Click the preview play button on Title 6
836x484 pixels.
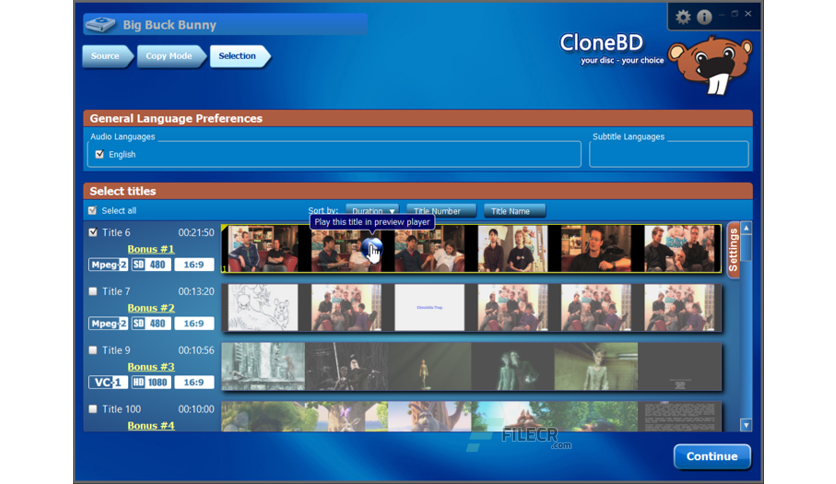372,248
